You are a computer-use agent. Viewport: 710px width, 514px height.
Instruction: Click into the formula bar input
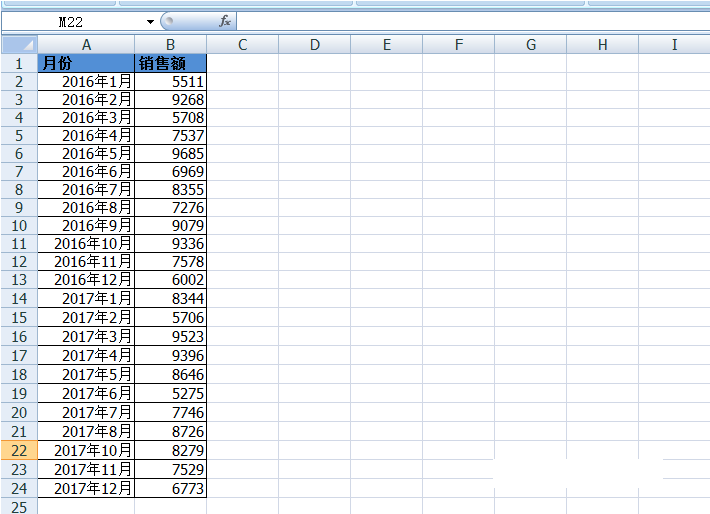473,21
